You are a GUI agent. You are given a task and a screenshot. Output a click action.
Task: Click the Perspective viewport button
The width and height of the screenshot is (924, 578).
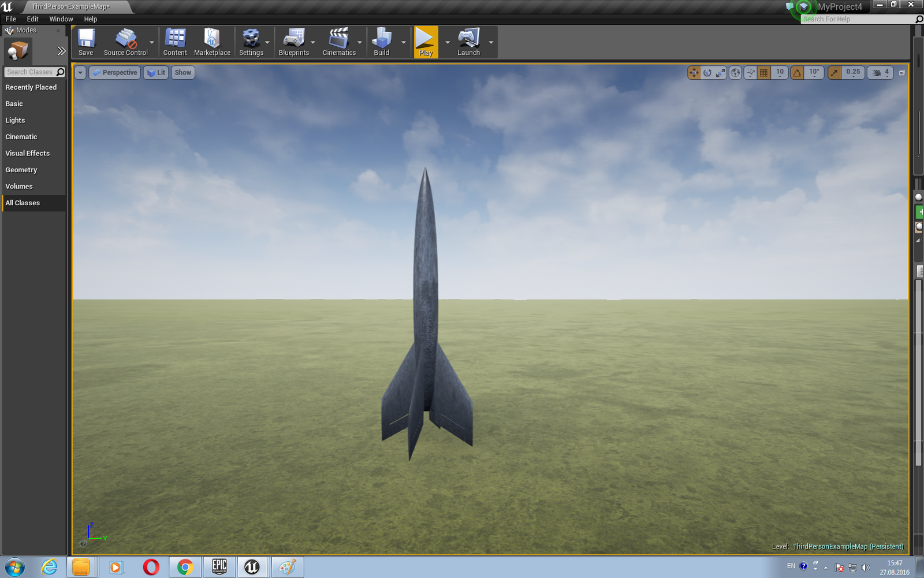click(114, 73)
